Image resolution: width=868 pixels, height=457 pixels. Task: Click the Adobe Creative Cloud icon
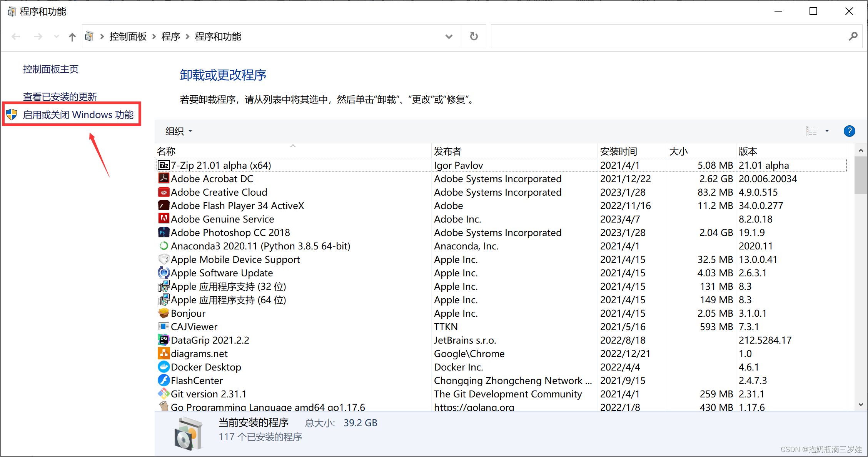pyautogui.click(x=164, y=192)
